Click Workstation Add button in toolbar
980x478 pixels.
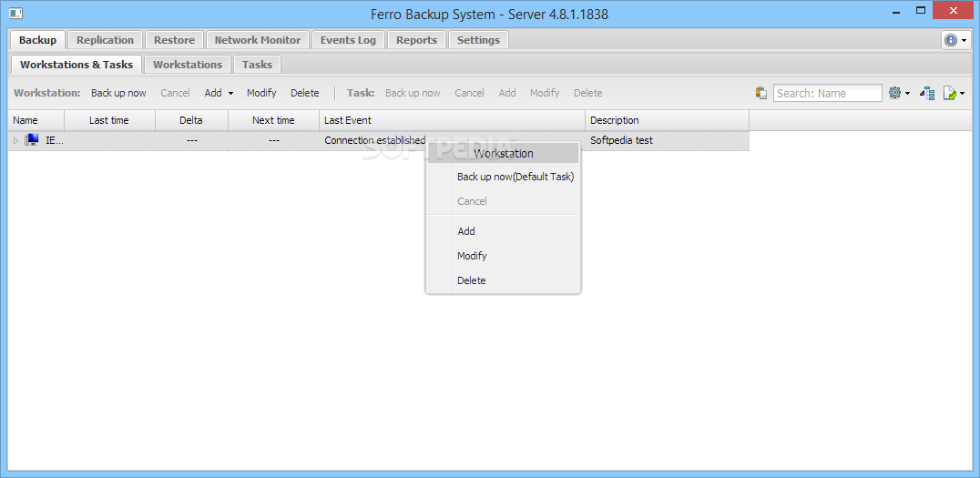coord(213,93)
